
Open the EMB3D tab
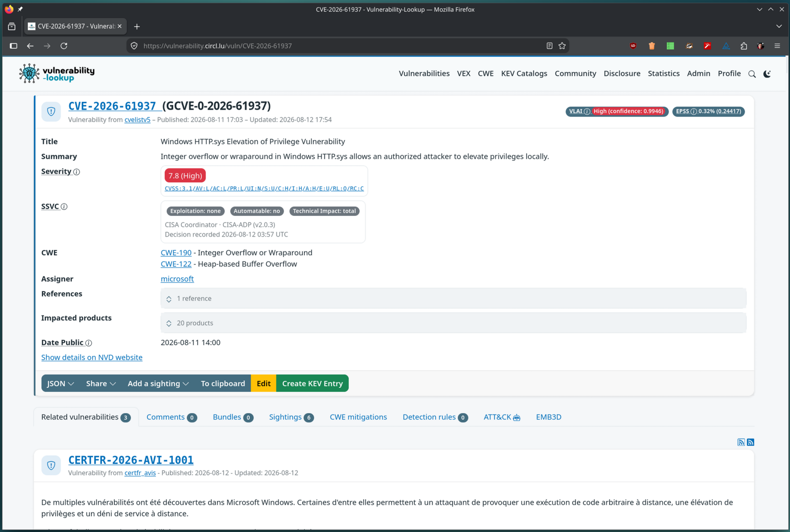[x=548, y=417]
